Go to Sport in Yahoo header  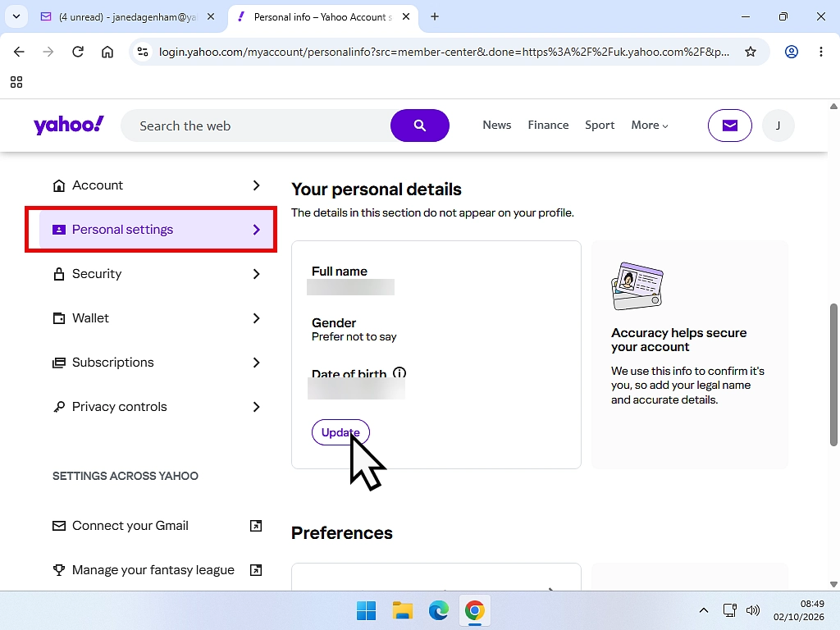coord(600,126)
